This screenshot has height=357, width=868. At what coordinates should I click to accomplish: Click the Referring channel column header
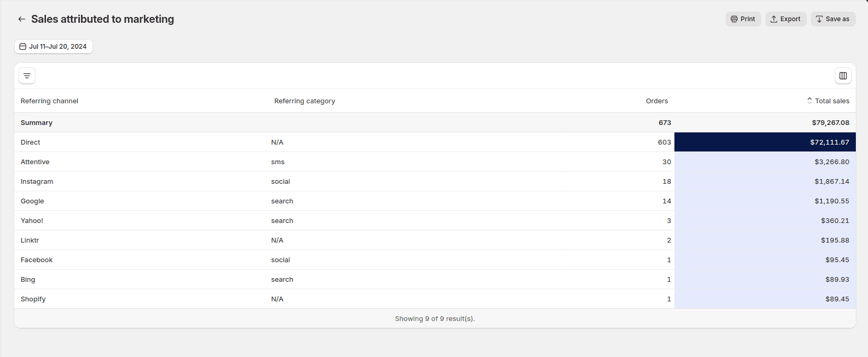49,101
